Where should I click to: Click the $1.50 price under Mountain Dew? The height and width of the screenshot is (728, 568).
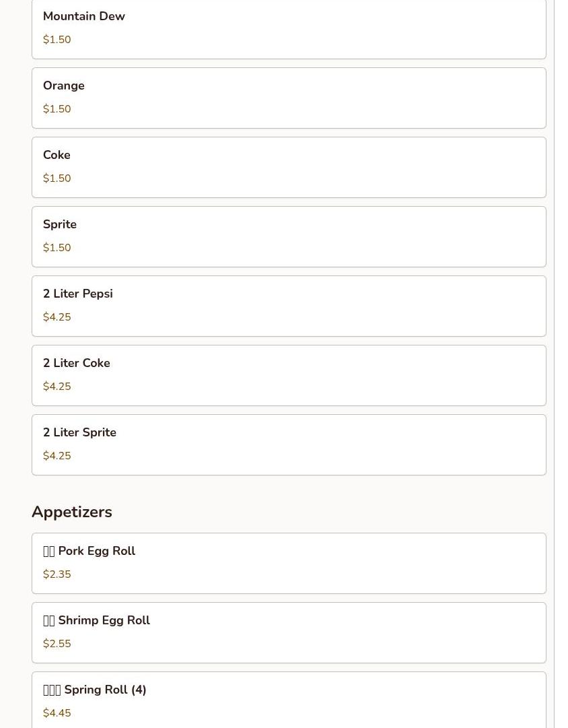point(57,40)
